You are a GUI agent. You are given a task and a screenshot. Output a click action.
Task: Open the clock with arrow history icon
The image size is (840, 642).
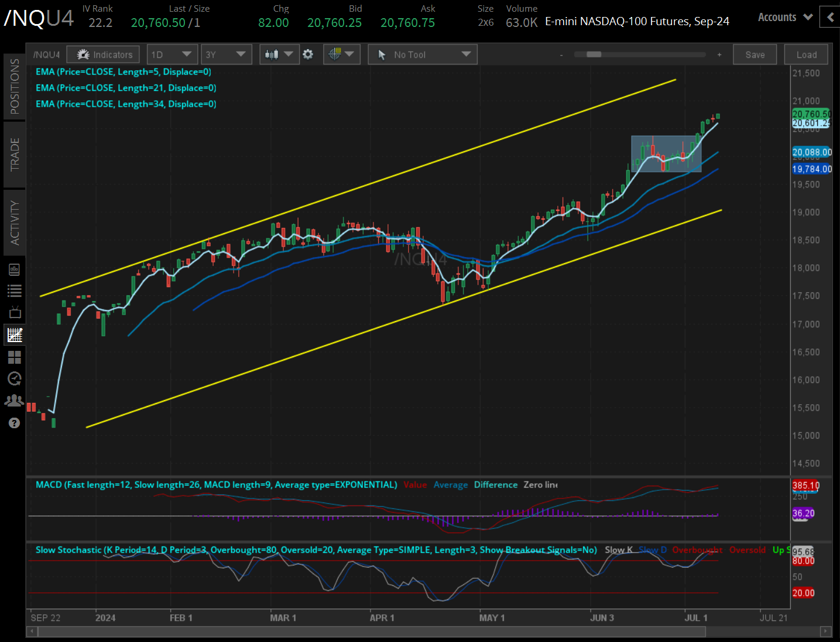click(14, 379)
